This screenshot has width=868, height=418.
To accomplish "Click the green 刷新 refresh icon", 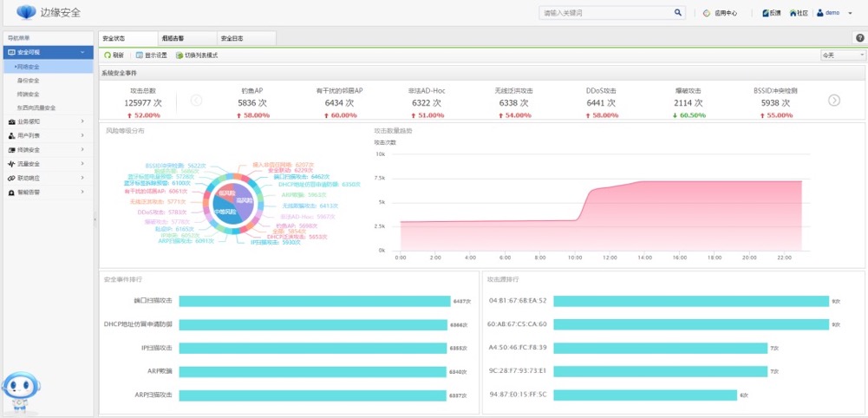I will click(x=108, y=56).
